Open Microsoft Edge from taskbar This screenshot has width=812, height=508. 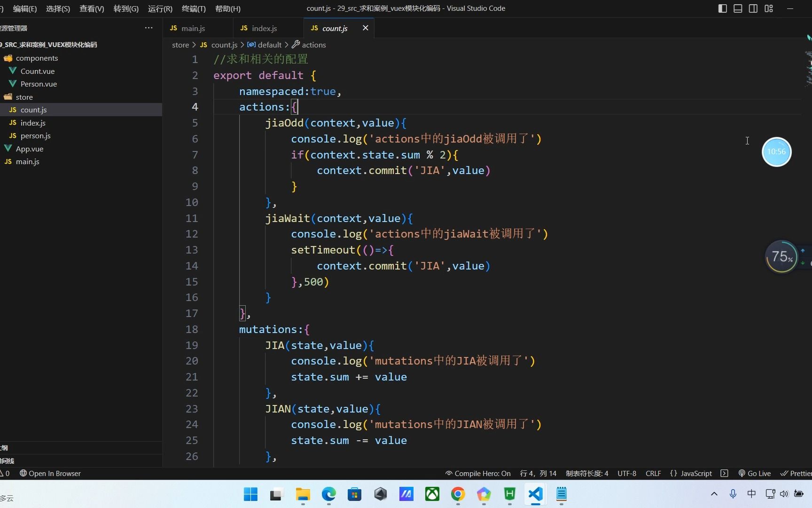click(329, 494)
